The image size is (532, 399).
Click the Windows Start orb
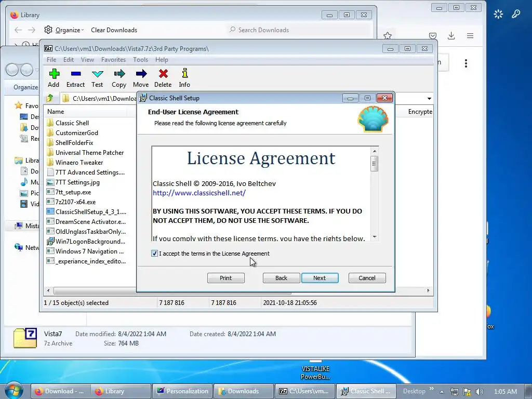click(x=14, y=391)
